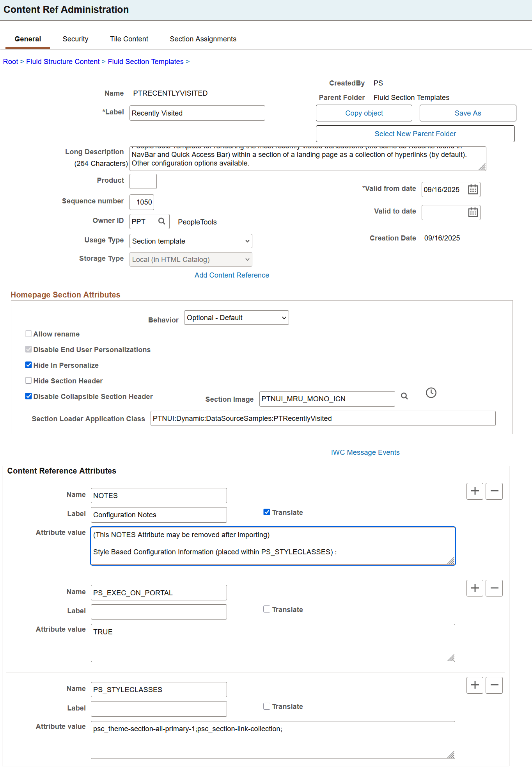Check Translate for PS_EXEC_ON_PORTAL attribute
532x771 pixels.
click(267, 609)
